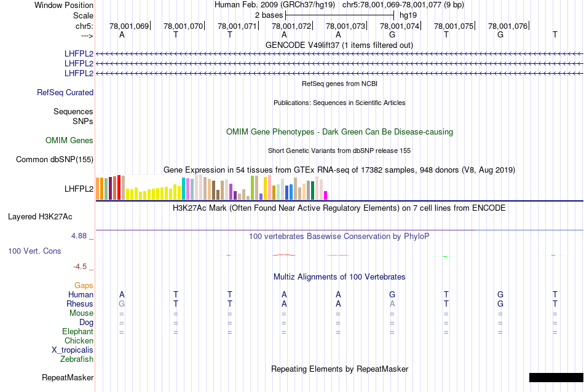The width and height of the screenshot is (584, 392).
Task: Click Gene Expression in 54 tissues GTEx title
Action: point(339,170)
